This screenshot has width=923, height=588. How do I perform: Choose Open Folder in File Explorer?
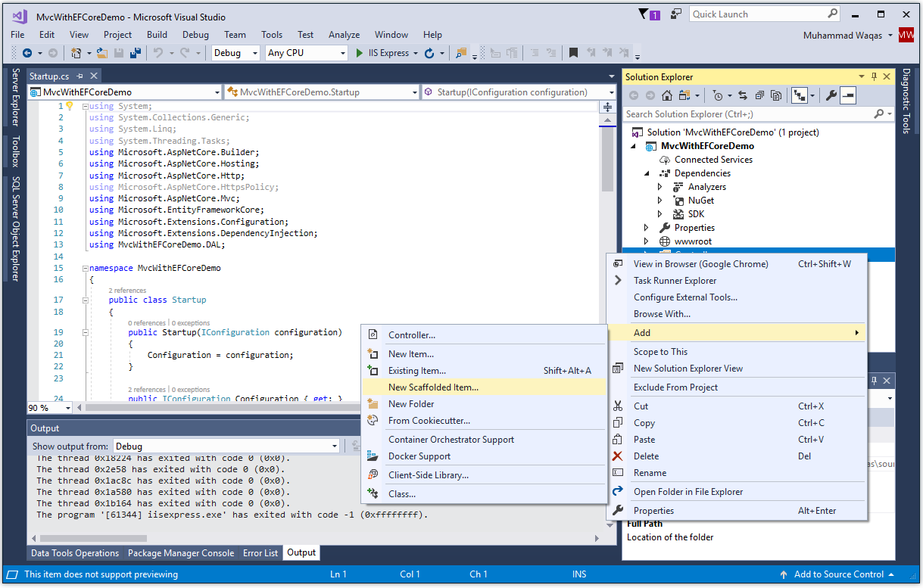coord(737,492)
